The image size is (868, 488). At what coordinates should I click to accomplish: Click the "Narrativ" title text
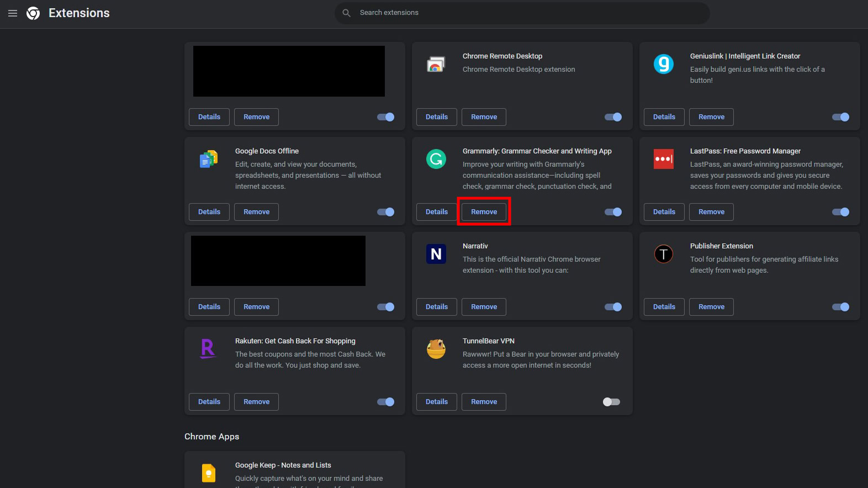point(475,246)
